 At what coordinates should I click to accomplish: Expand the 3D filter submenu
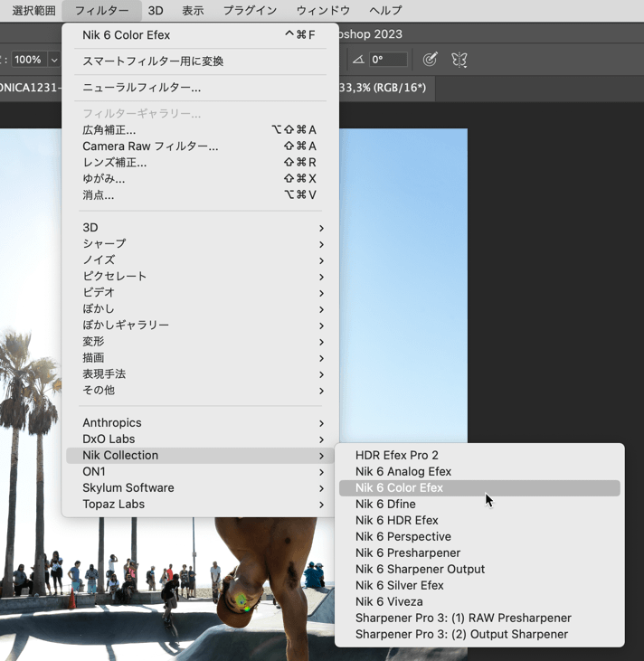click(x=200, y=228)
